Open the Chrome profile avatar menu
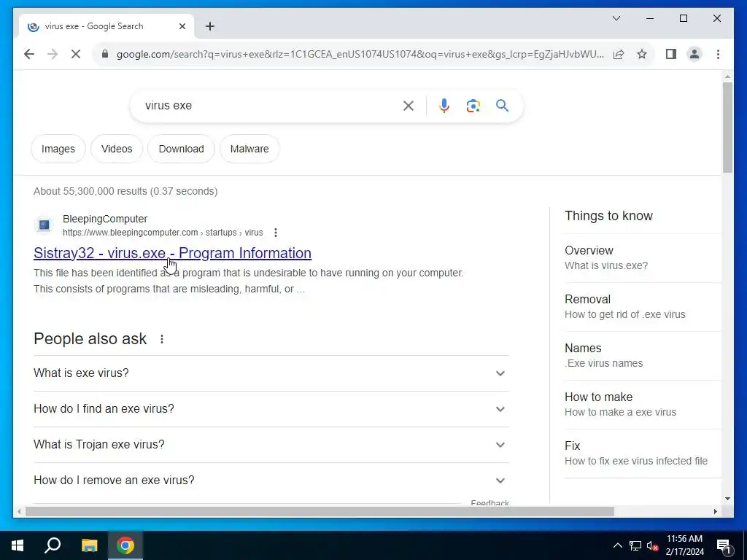The image size is (747, 560). click(694, 54)
